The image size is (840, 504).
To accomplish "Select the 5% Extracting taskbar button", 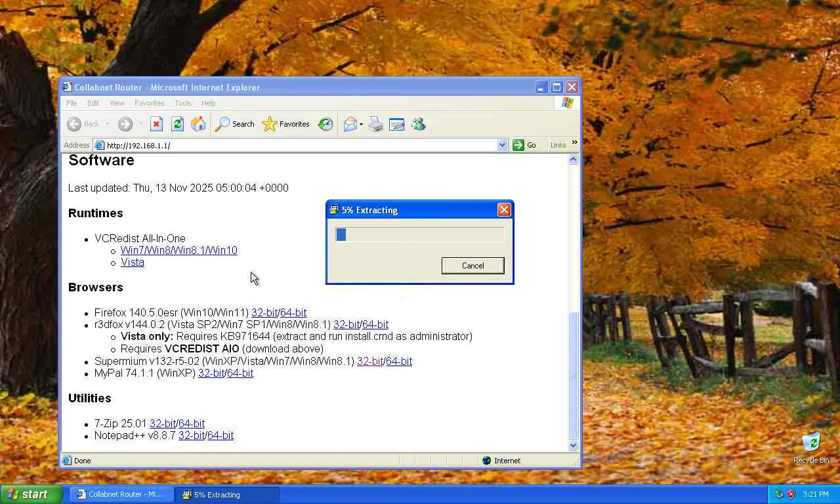I will pyautogui.click(x=227, y=494).
